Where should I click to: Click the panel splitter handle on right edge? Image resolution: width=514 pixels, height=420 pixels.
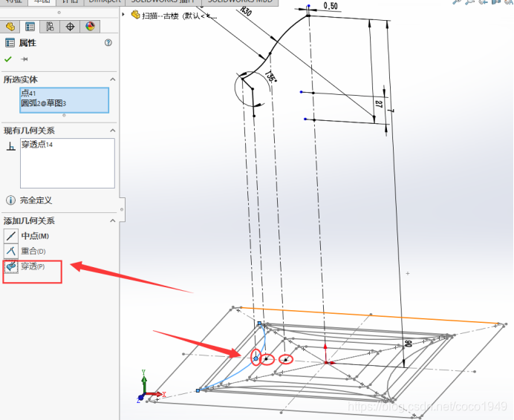122,209
